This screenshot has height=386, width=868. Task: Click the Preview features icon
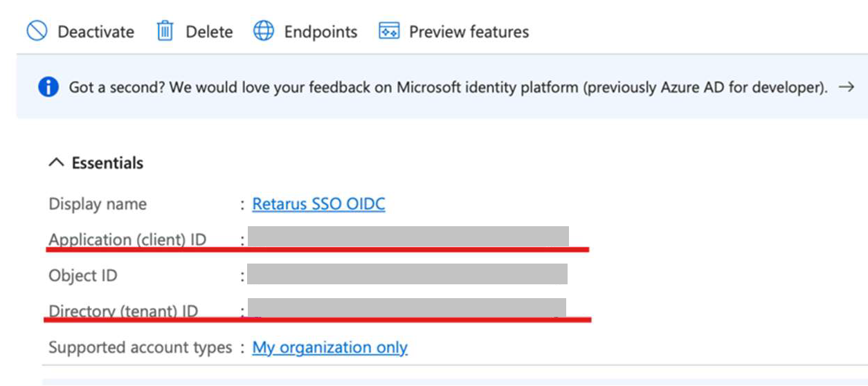pos(389,31)
